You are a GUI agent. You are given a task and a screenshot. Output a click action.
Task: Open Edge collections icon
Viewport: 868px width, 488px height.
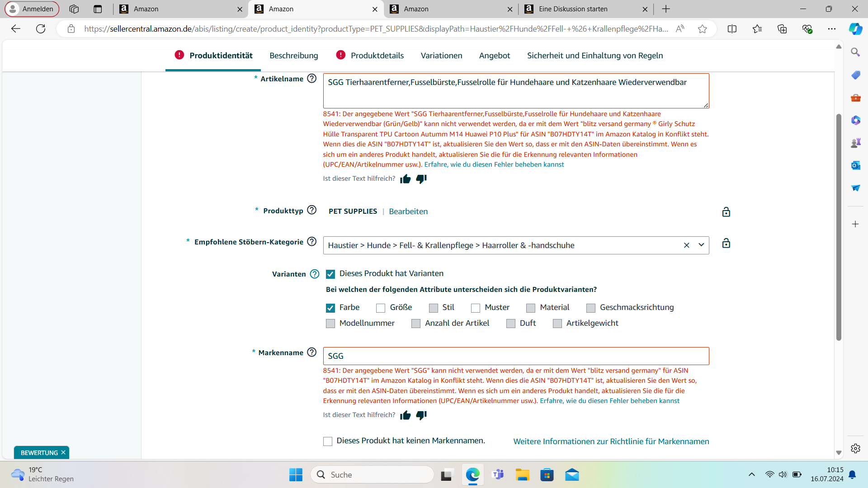(x=782, y=29)
